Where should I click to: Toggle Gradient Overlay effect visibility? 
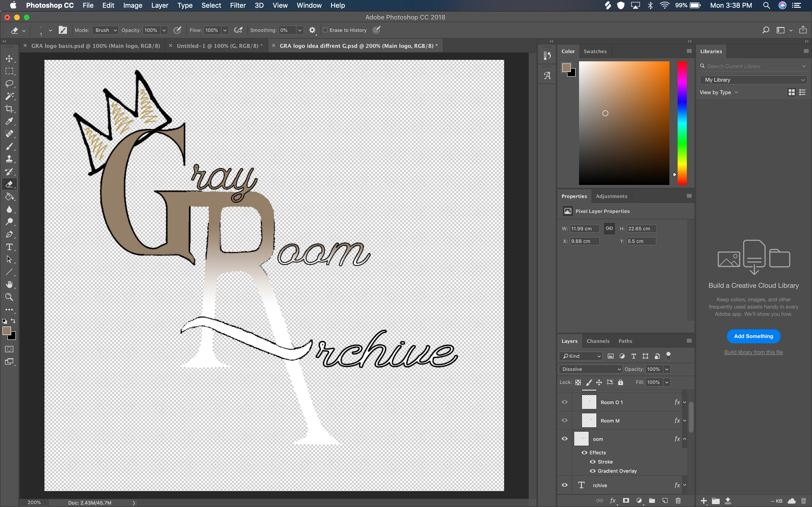click(x=593, y=471)
